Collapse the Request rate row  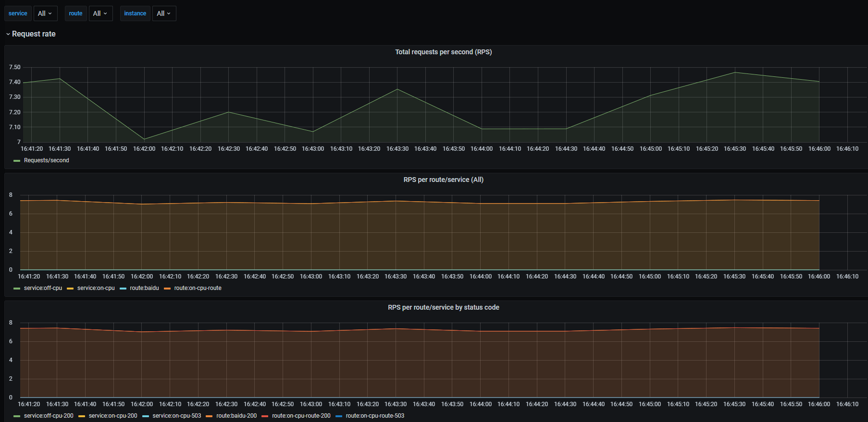pos(31,34)
